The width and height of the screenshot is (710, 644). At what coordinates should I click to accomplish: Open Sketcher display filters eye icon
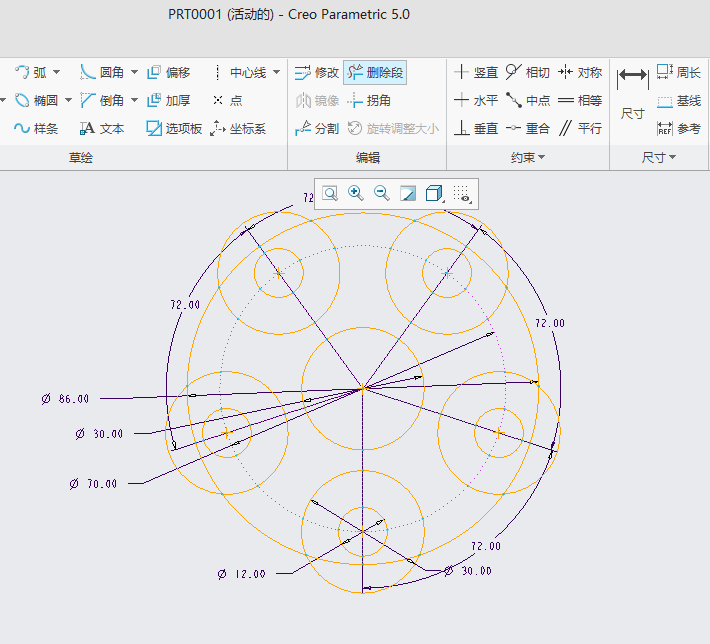(462, 194)
